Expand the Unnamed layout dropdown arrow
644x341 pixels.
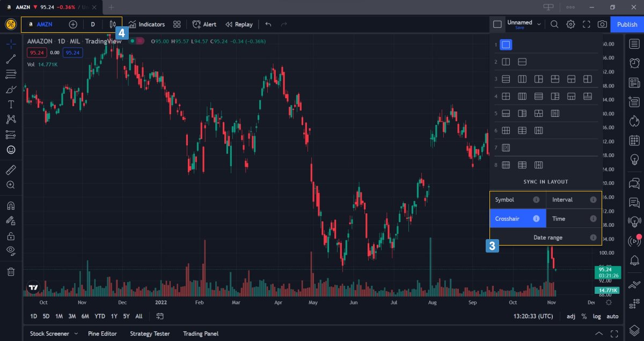(x=539, y=24)
